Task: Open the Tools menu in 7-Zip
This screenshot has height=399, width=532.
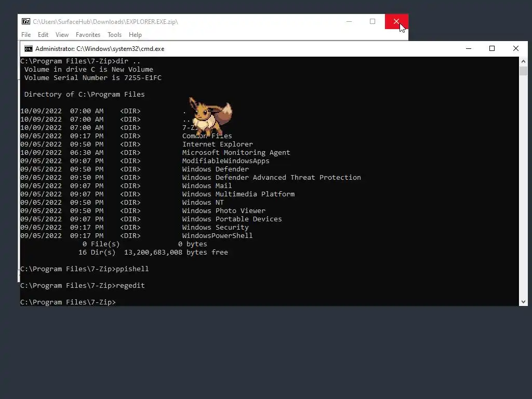Action: (x=114, y=35)
